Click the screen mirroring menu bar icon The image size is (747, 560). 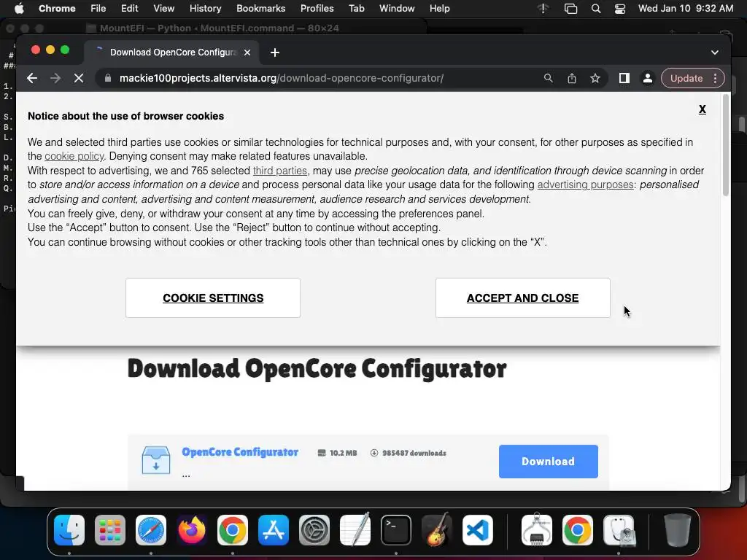(x=570, y=9)
